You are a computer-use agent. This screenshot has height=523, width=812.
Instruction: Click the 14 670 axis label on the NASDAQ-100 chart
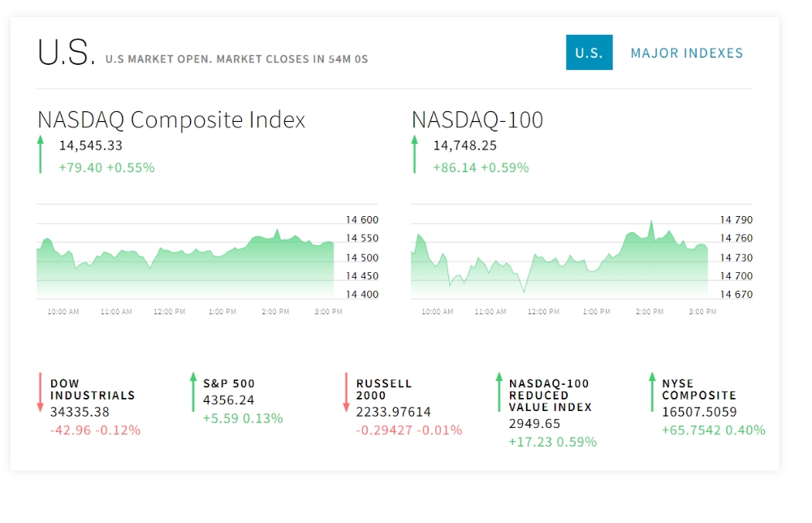pos(736,294)
